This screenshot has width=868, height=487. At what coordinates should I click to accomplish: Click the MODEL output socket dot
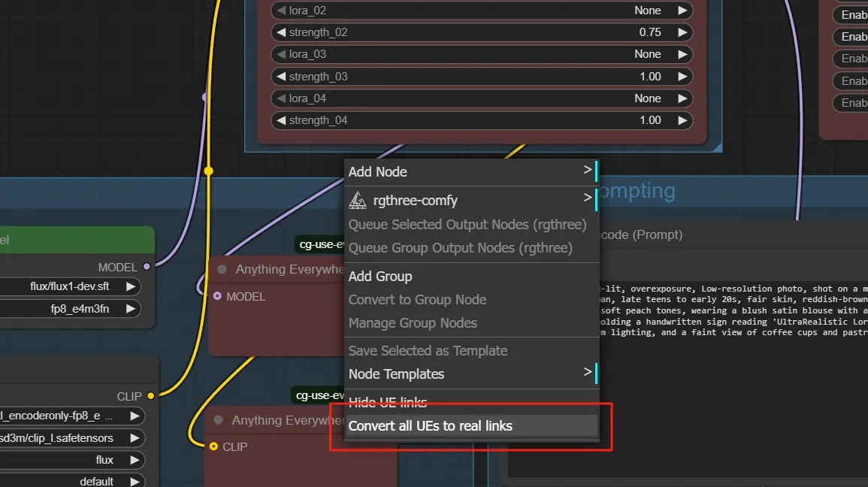pos(147,267)
